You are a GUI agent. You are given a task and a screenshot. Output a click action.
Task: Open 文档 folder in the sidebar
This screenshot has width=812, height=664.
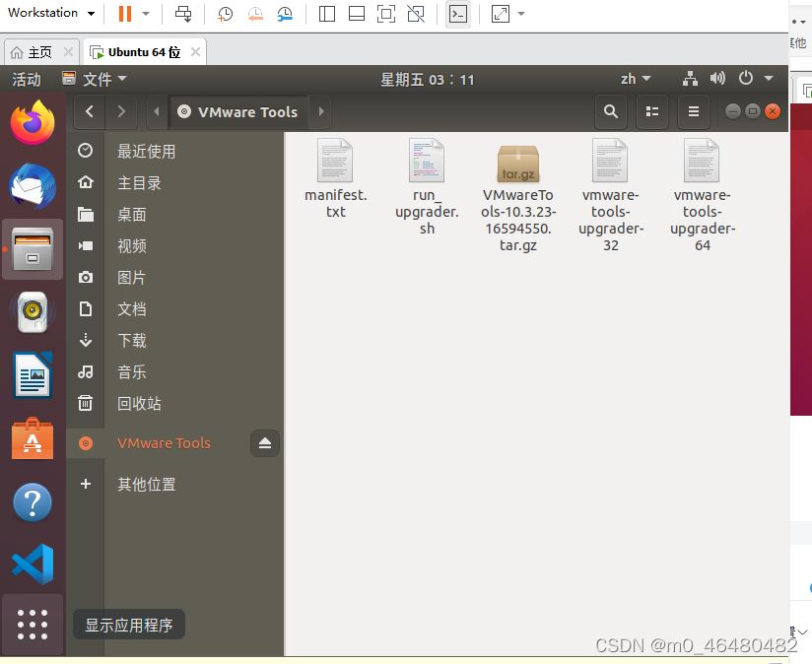coord(175,309)
